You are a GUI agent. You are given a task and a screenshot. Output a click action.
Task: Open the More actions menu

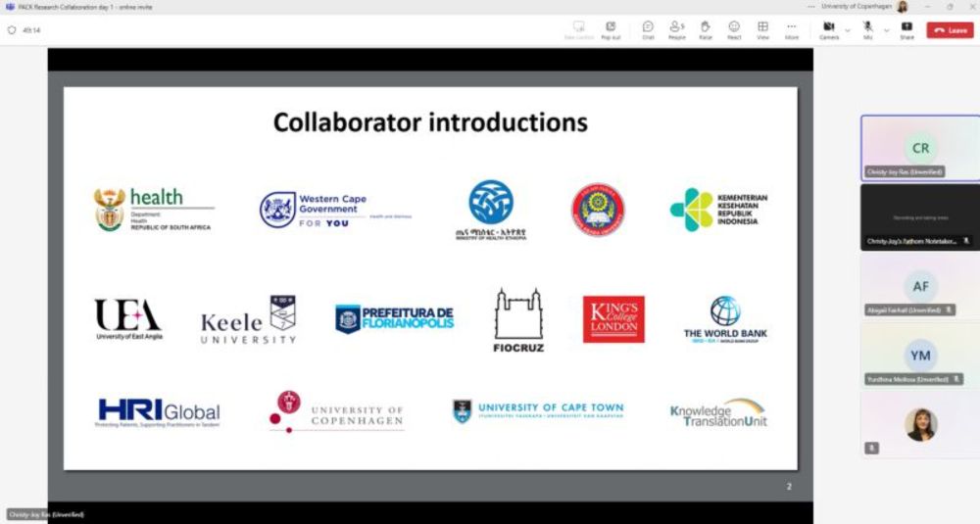[x=792, y=30]
